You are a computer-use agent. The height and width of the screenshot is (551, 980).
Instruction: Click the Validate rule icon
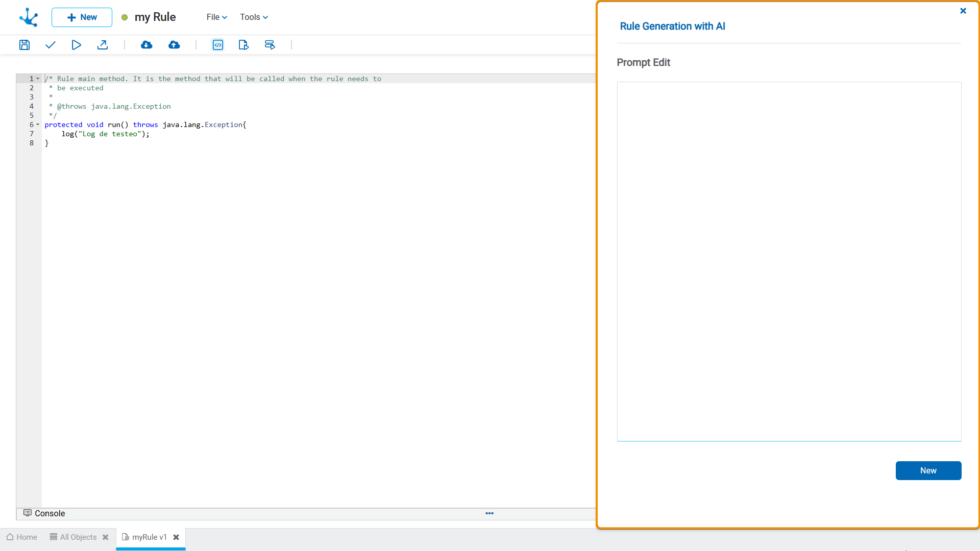pos(51,44)
